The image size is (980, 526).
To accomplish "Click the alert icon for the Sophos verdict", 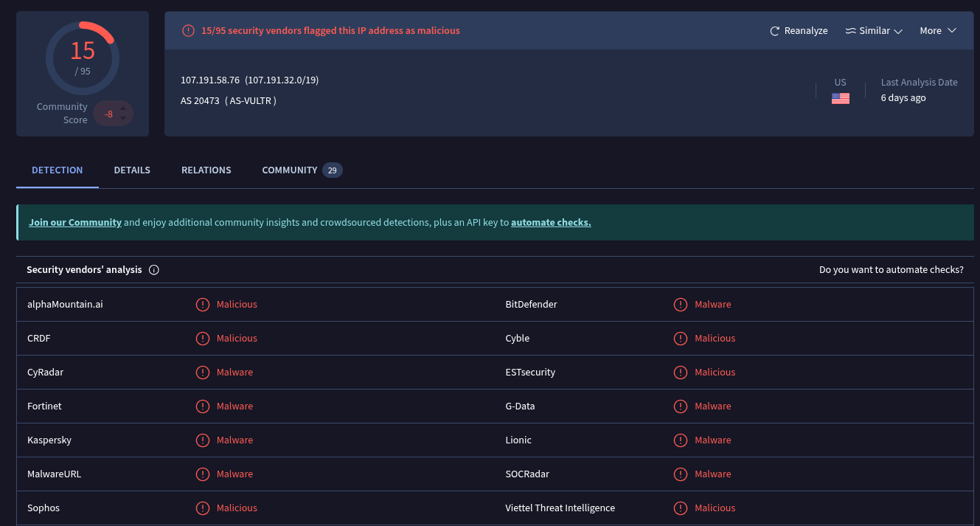I will (202, 508).
